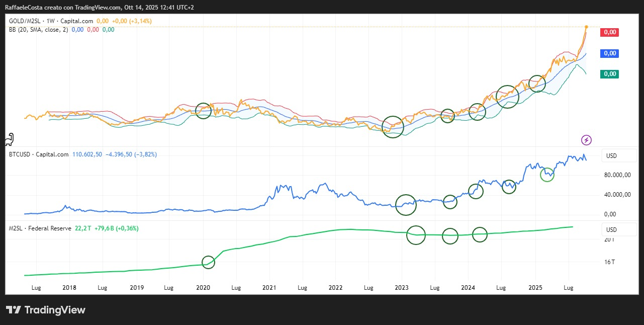The image size is (644, 325).
Task: Open the USD currency selector in M2SL pane
Action: pos(611,230)
